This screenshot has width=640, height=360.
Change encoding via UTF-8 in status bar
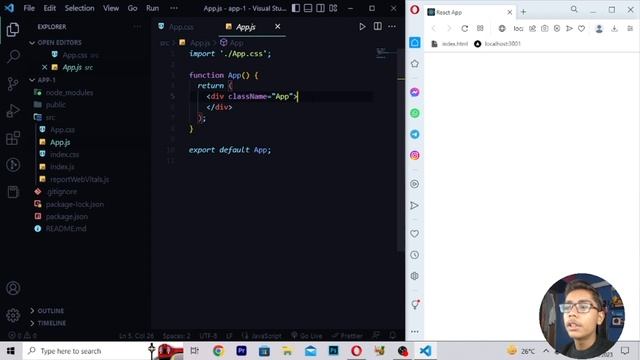click(x=208, y=336)
